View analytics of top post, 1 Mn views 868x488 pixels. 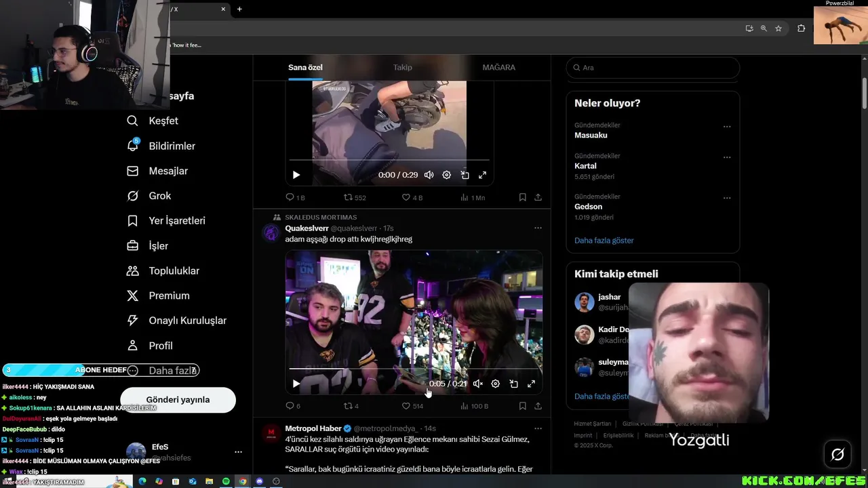pos(473,197)
